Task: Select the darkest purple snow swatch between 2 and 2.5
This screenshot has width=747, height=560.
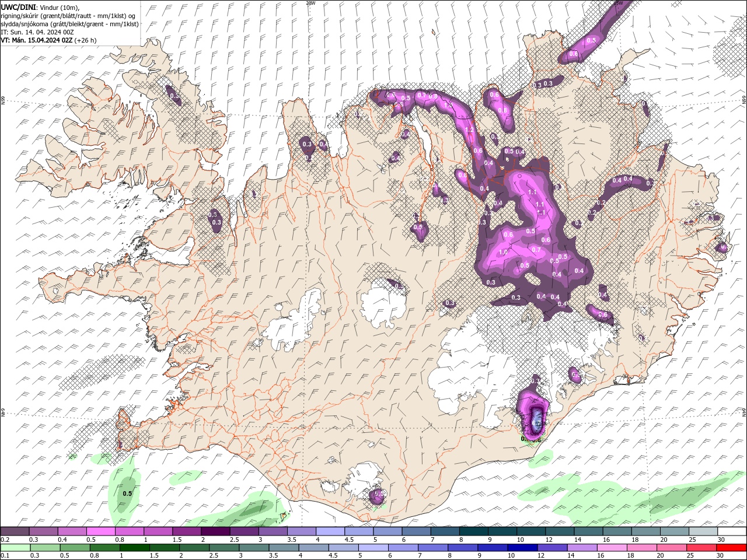Action: [215, 531]
